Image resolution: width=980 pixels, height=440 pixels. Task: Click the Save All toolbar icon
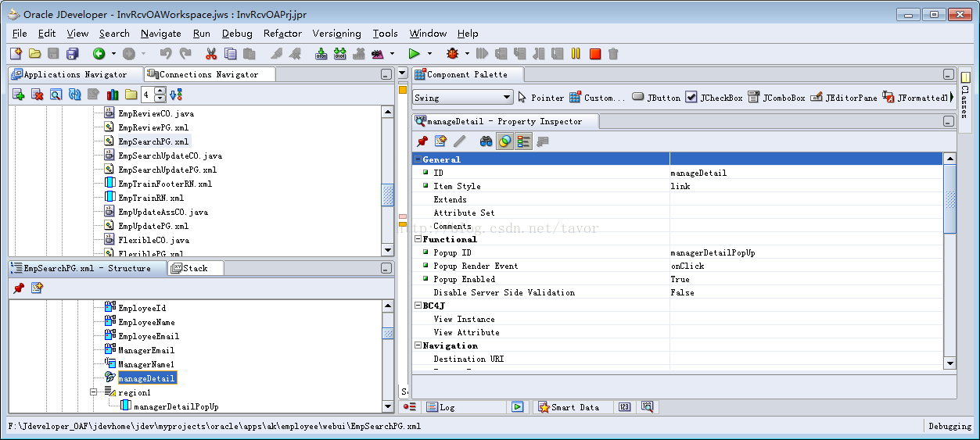pos(73,54)
